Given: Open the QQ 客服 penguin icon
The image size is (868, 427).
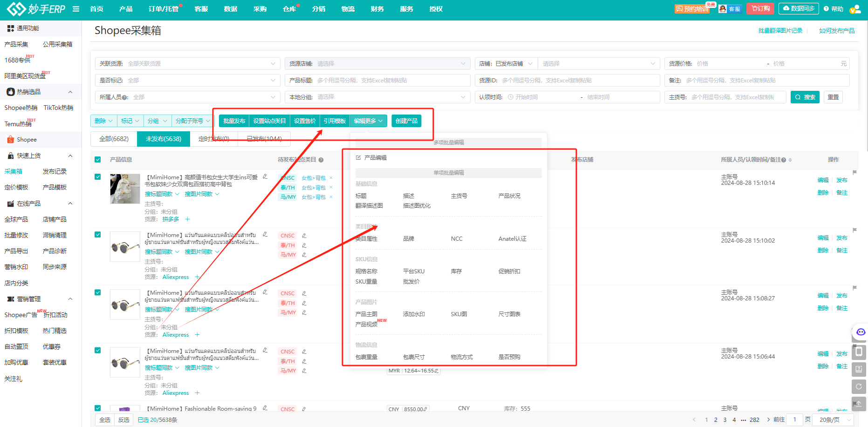Looking at the screenshot, I should (723, 9).
